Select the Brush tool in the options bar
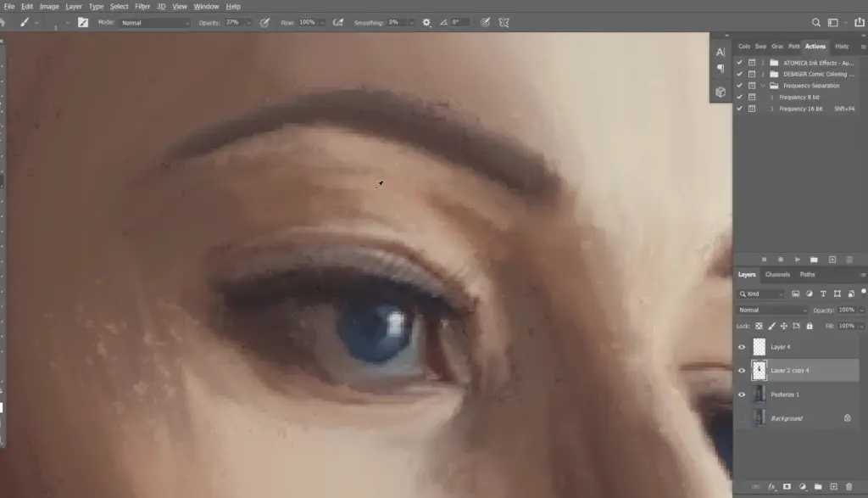 pos(23,22)
